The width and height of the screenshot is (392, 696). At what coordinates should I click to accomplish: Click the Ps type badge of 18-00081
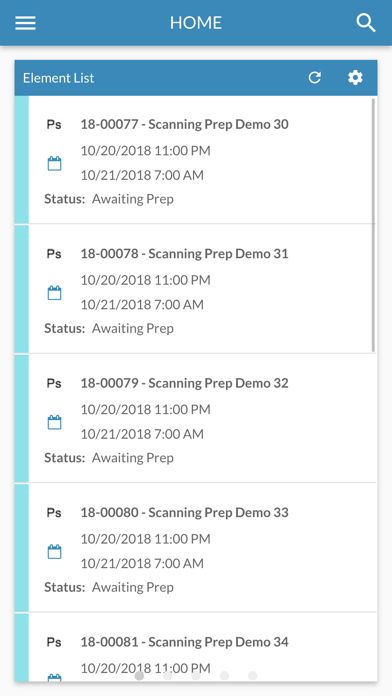54,642
